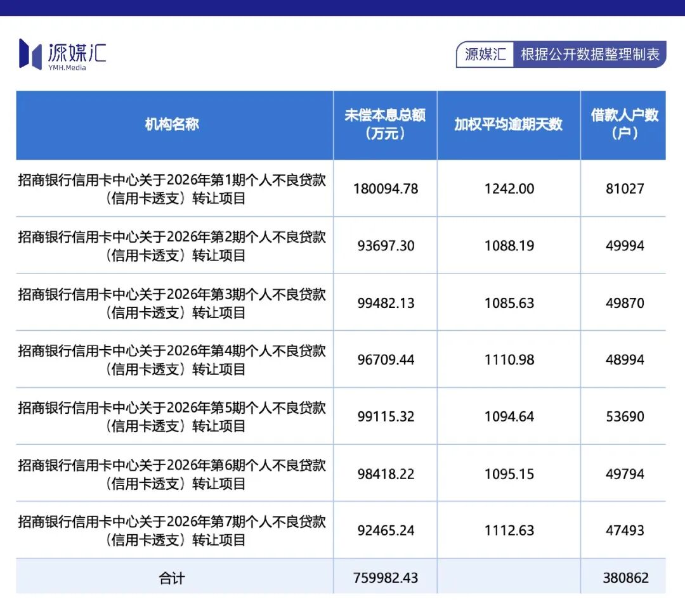
Task: Click the value 93697.30
Action: [x=386, y=246]
